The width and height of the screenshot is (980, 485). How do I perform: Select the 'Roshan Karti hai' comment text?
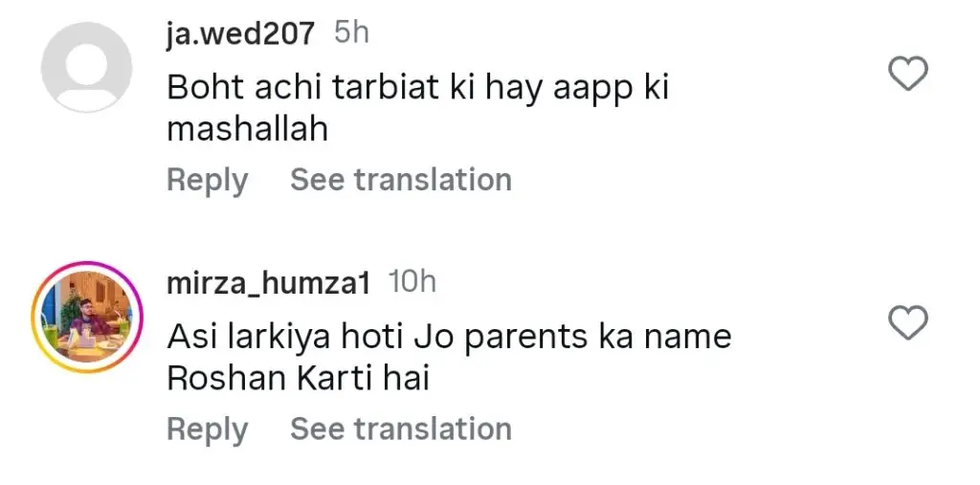tap(298, 379)
